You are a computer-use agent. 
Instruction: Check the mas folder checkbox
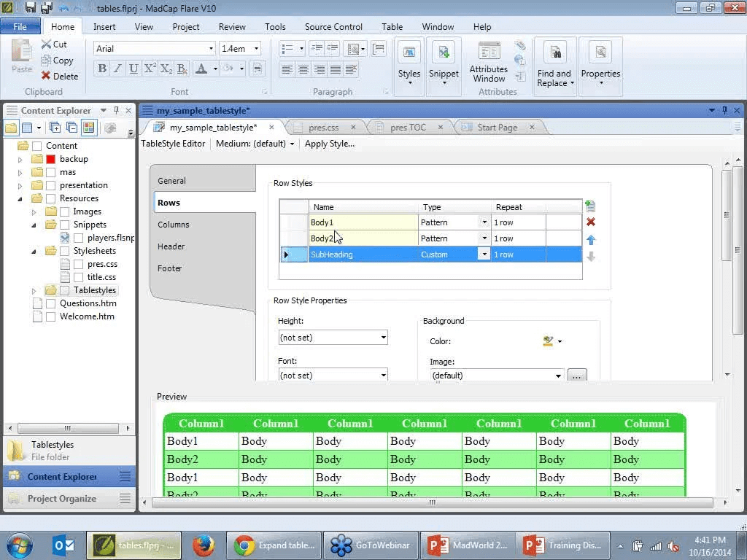click(51, 172)
